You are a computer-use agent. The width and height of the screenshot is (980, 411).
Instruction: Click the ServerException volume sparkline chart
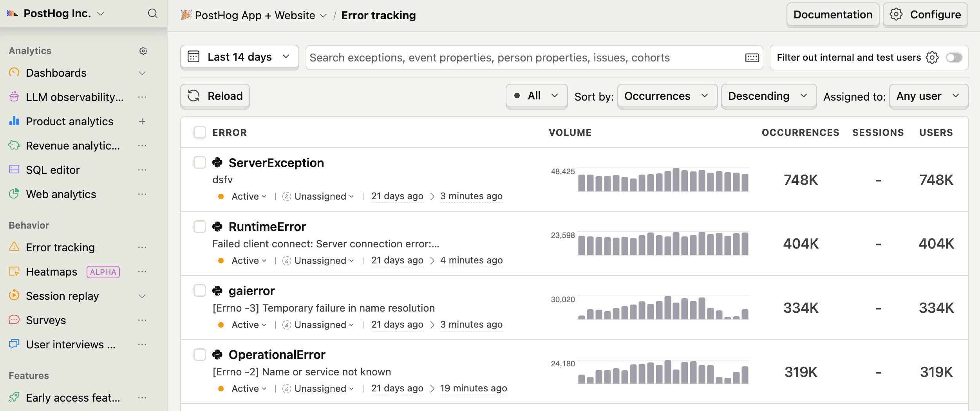click(663, 180)
